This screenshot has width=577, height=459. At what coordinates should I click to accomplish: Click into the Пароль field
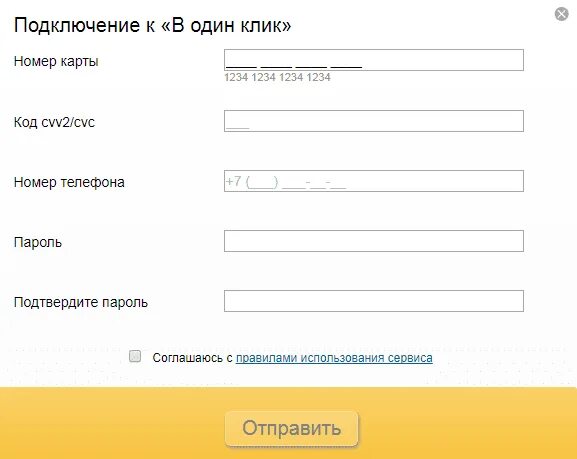click(x=374, y=241)
